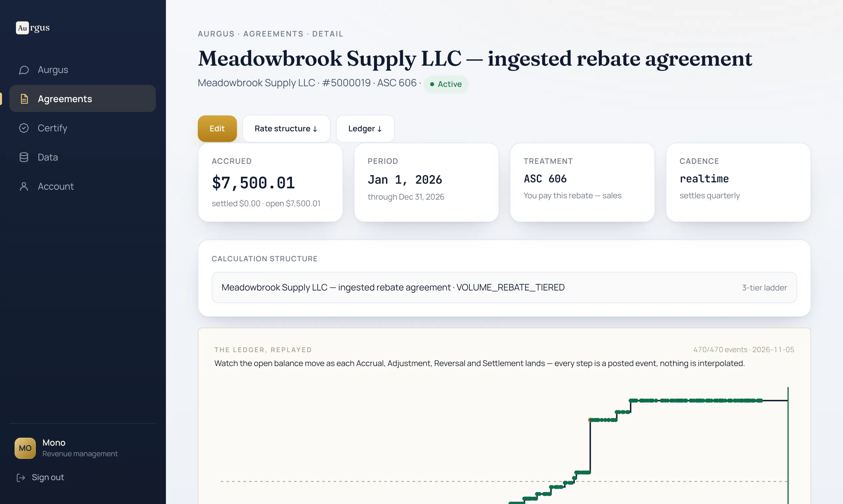Click the Treatment value ASC 606
The height and width of the screenshot is (504, 843).
[545, 179]
